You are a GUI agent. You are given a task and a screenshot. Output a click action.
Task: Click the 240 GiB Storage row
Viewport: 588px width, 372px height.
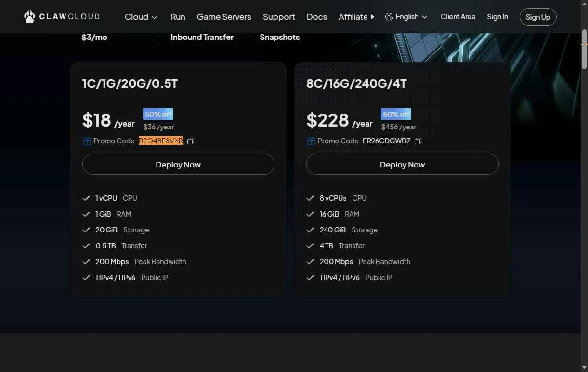click(x=342, y=230)
